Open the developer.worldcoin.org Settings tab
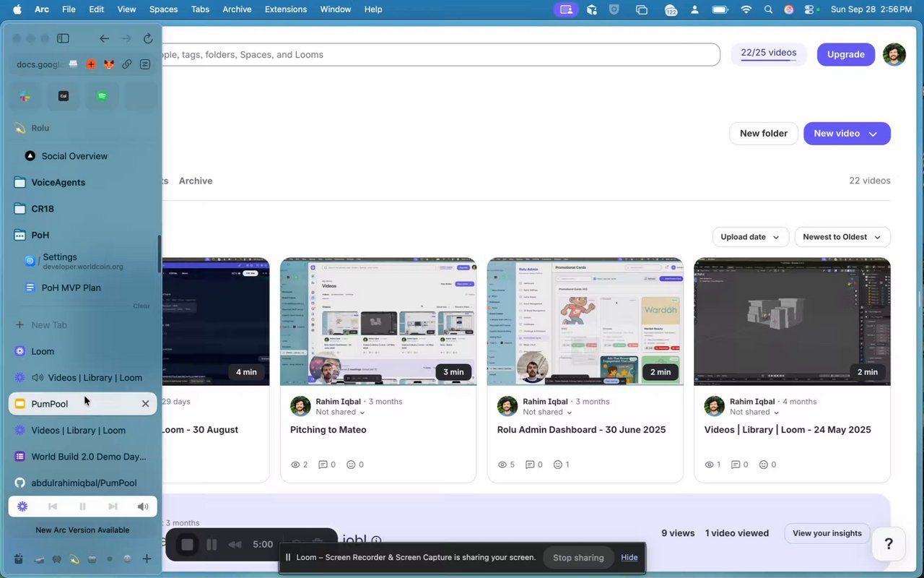The height and width of the screenshot is (578, 924). tap(82, 261)
